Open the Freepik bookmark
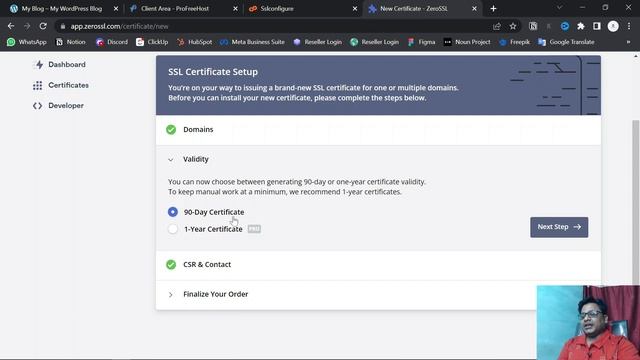The image size is (640, 360). point(514,42)
